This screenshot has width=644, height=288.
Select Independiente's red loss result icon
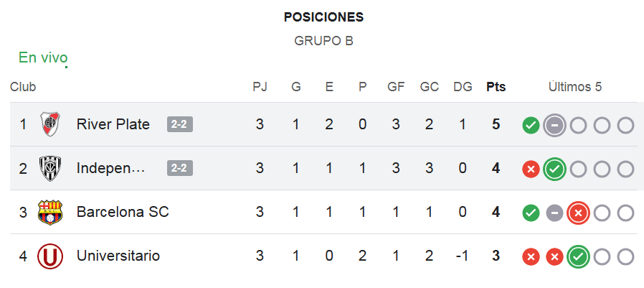tap(531, 169)
